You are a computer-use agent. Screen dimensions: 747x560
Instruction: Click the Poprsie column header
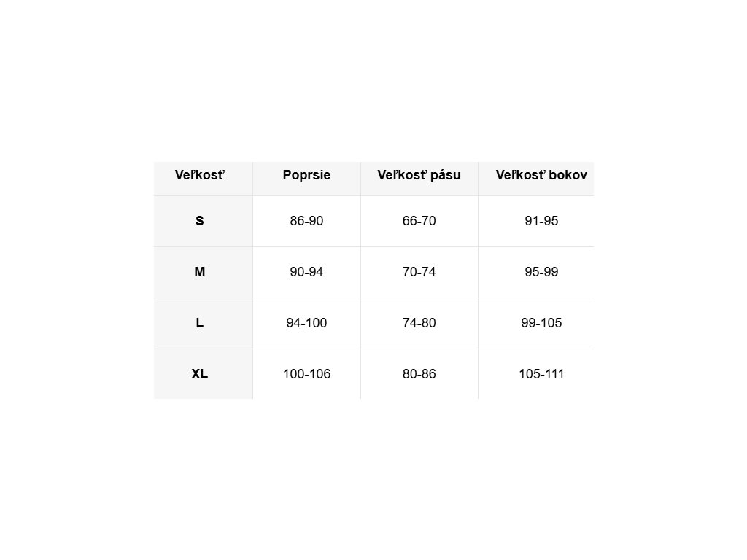tap(306, 175)
